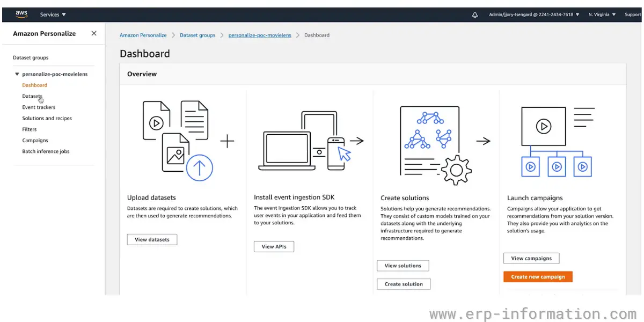
Task: Click the View APIs button
Action: (x=274, y=247)
